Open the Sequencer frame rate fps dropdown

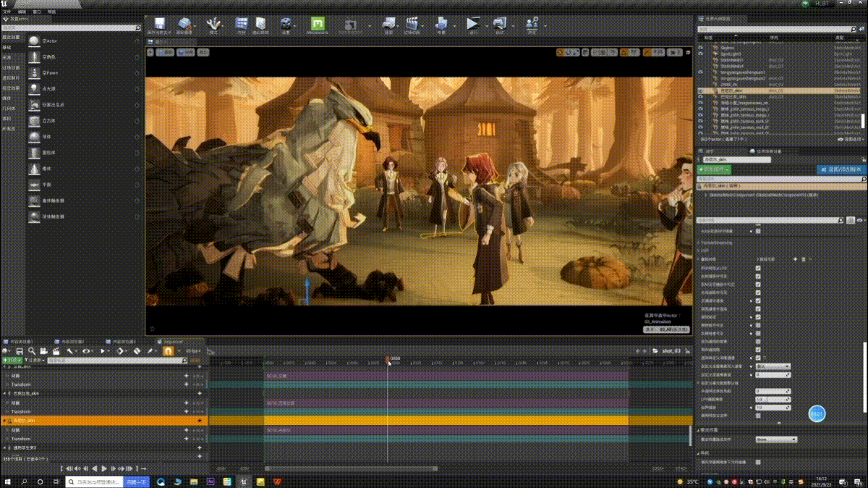(194, 351)
